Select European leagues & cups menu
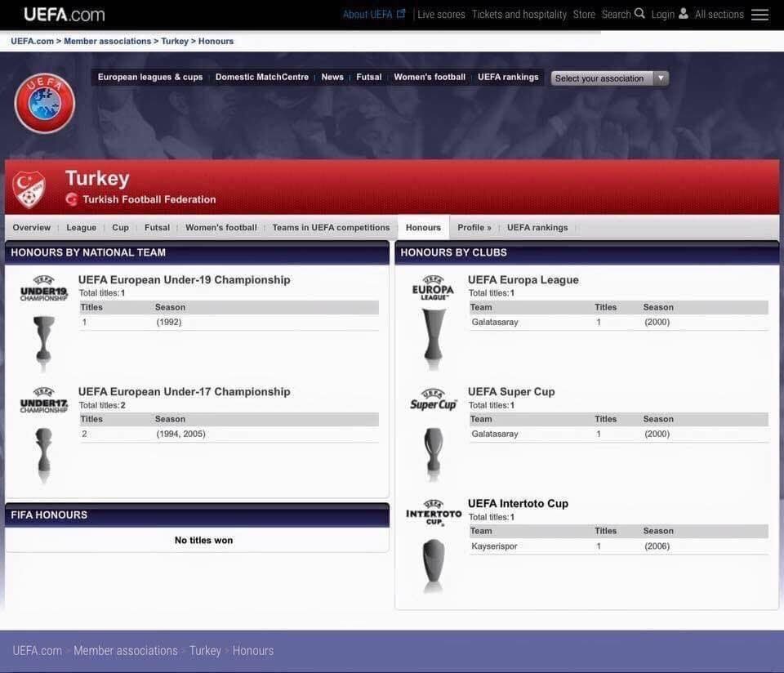 [x=150, y=78]
